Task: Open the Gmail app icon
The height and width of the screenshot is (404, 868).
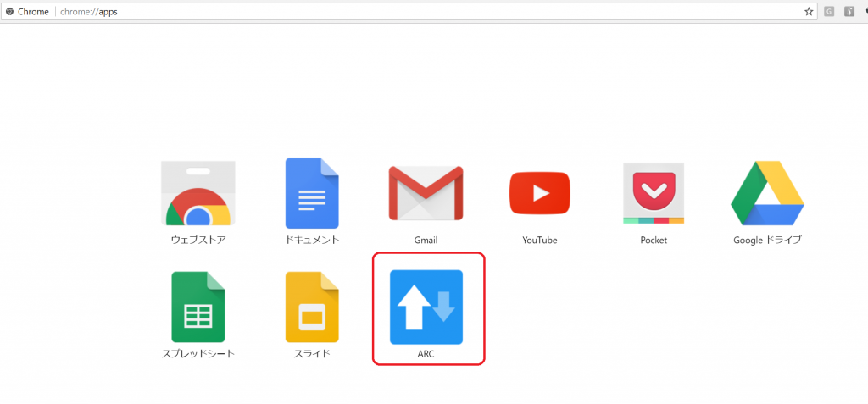Action: (426, 194)
